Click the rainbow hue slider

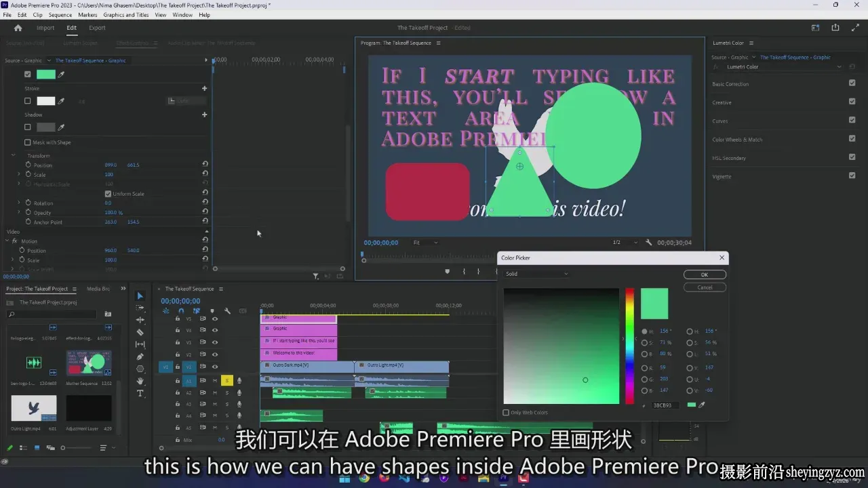630,346
